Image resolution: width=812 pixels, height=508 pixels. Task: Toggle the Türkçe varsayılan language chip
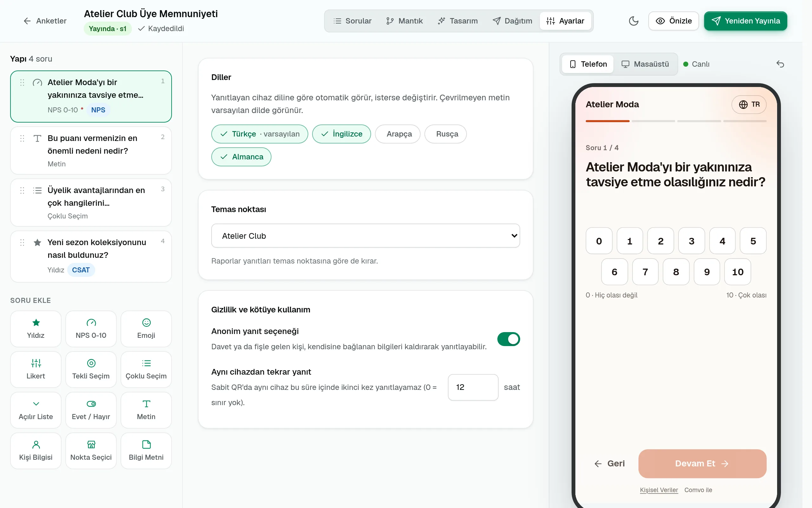coord(260,134)
